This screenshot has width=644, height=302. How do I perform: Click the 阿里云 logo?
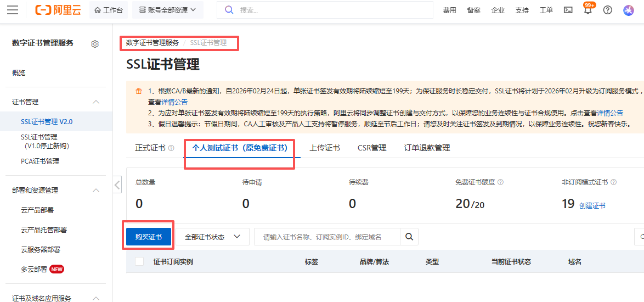pos(58,10)
